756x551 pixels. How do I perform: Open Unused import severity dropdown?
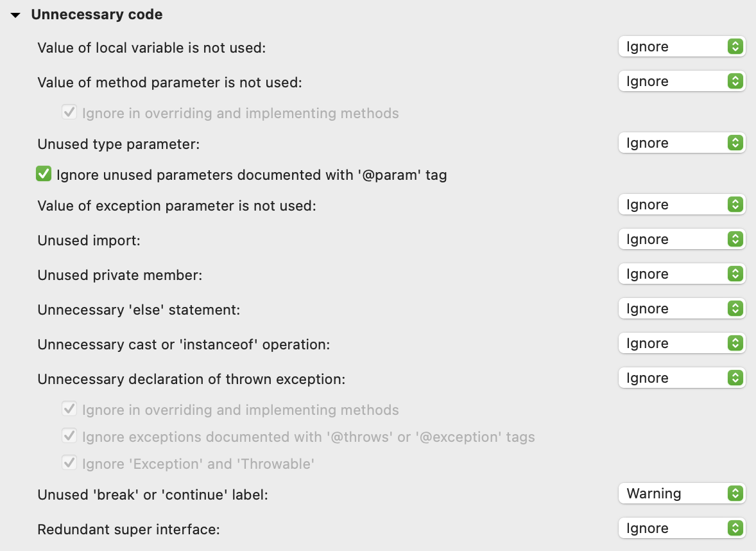[x=681, y=240]
